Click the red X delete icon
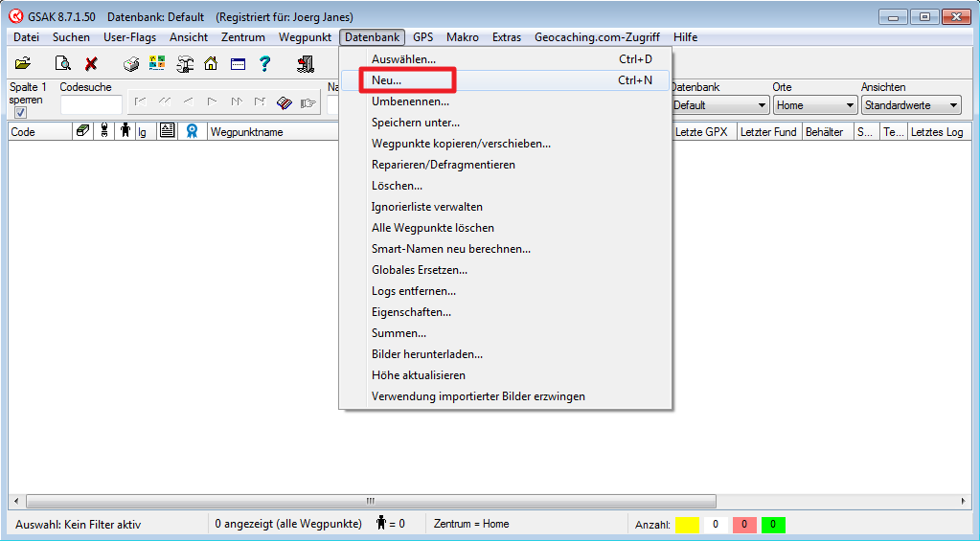 click(91, 63)
